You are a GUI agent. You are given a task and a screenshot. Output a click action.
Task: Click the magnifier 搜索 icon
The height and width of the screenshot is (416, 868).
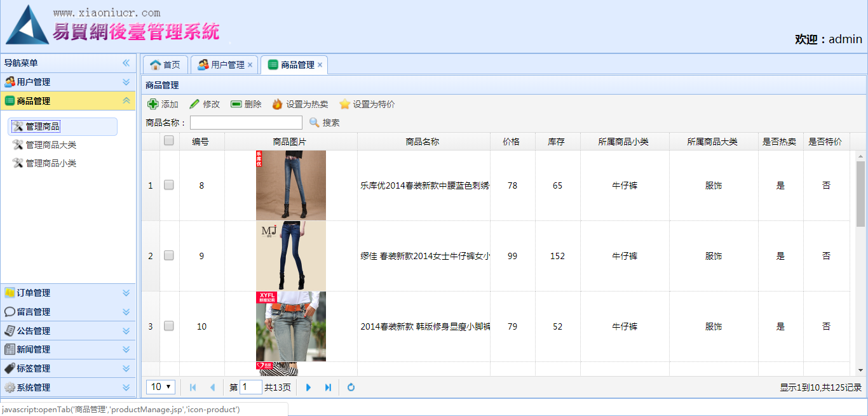tap(314, 123)
